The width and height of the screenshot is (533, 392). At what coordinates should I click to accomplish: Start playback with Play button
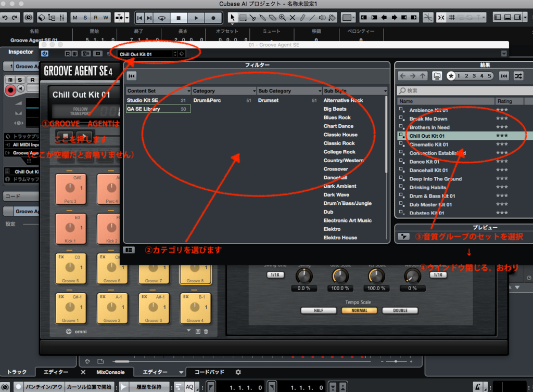pyautogui.click(x=196, y=18)
